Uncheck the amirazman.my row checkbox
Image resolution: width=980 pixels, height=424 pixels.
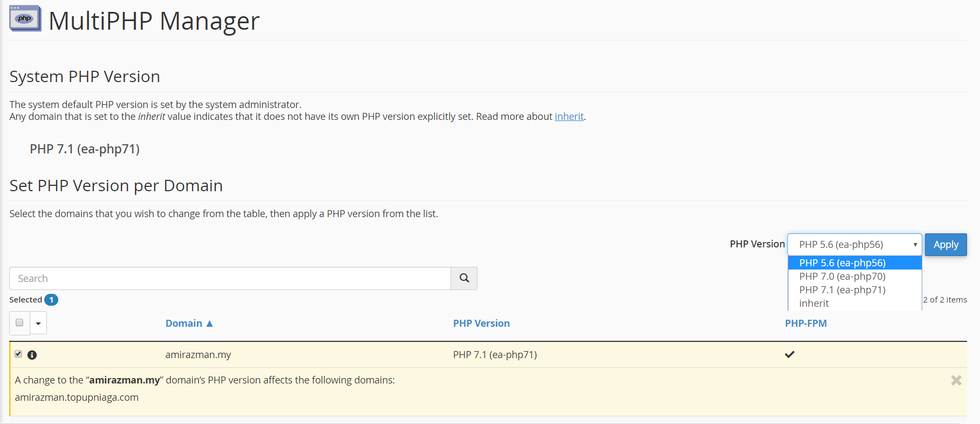point(18,354)
